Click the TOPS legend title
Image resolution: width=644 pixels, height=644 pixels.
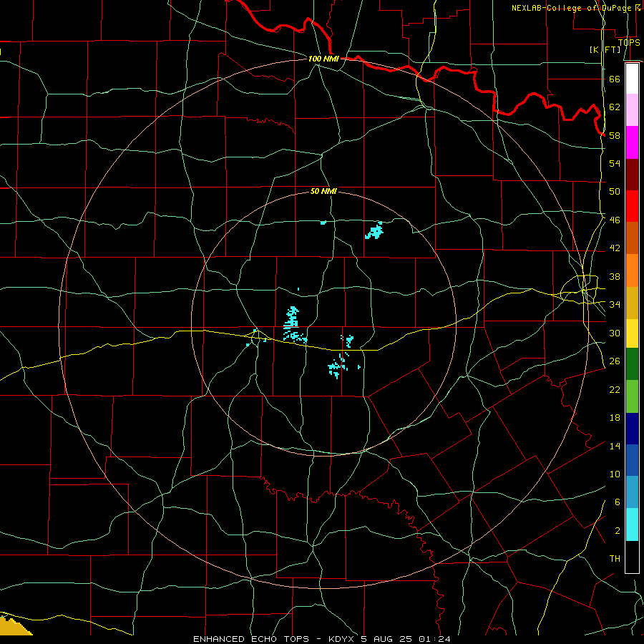629,42
